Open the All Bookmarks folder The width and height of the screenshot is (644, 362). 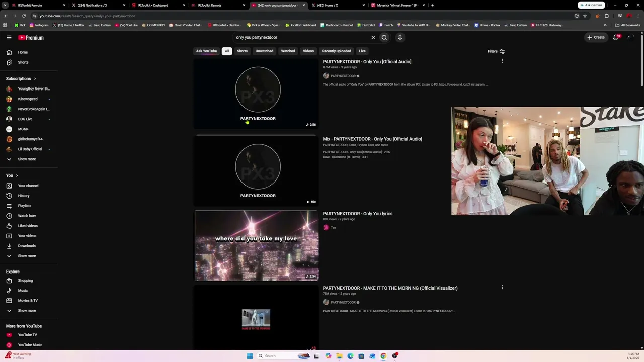627,25
